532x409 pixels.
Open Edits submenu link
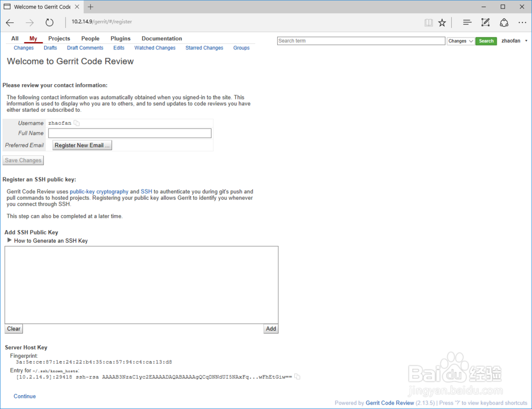click(119, 48)
